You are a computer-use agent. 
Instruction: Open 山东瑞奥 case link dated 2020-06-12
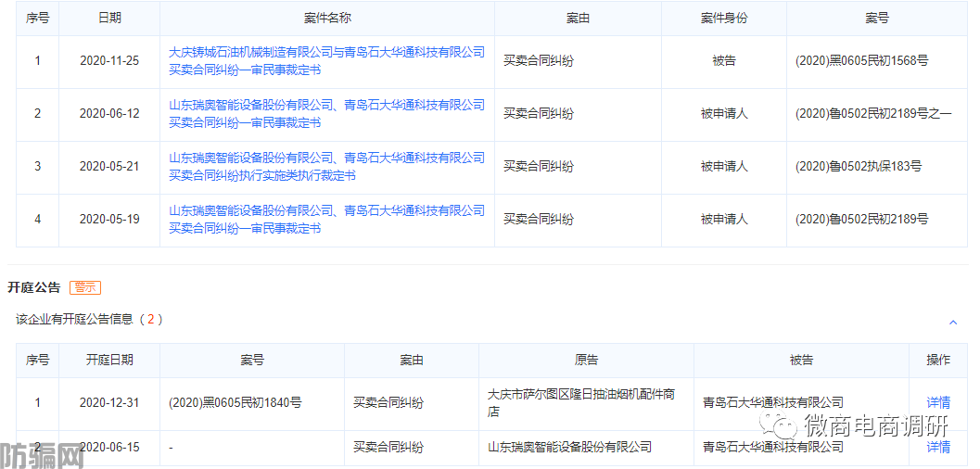point(326,114)
